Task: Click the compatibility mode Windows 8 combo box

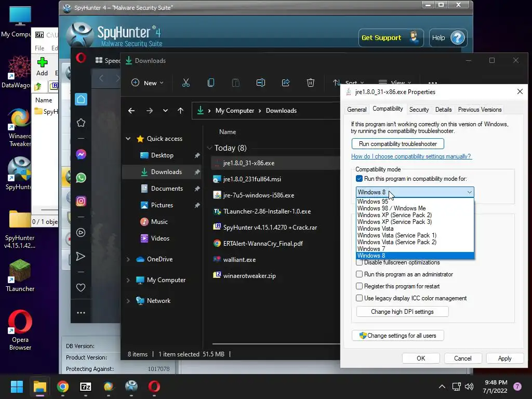Action: click(x=415, y=192)
